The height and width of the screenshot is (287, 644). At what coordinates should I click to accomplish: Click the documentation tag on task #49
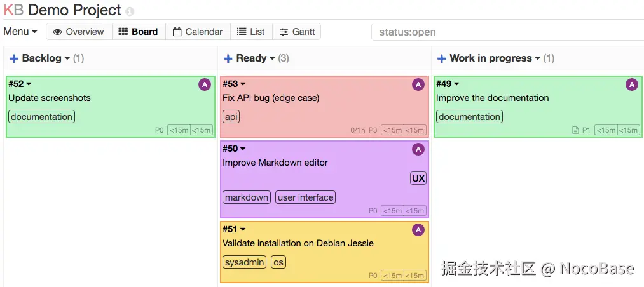[469, 117]
